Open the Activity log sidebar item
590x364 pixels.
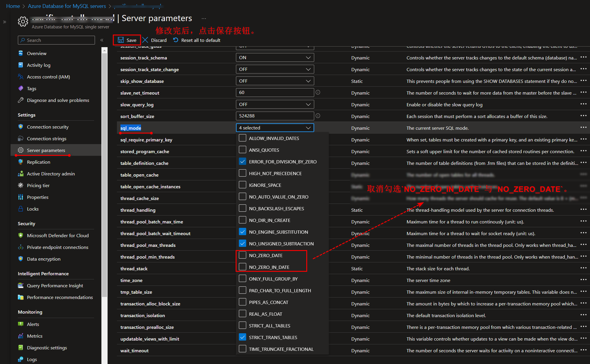pyautogui.click(x=38, y=65)
